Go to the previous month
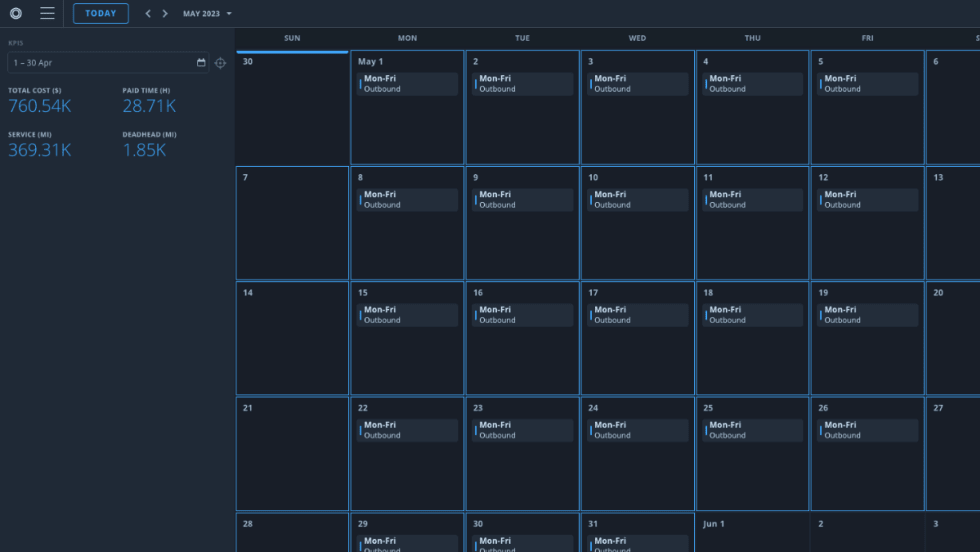The image size is (980, 552). click(148, 14)
